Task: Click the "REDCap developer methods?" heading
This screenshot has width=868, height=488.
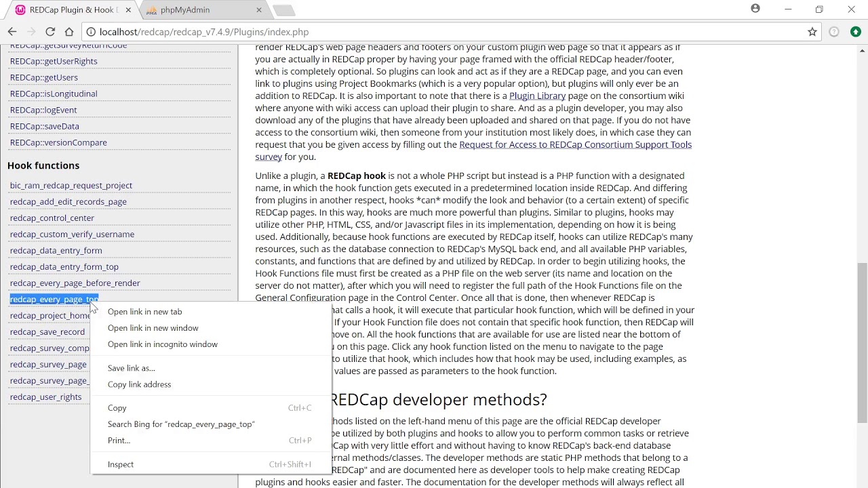Action: (439, 399)
